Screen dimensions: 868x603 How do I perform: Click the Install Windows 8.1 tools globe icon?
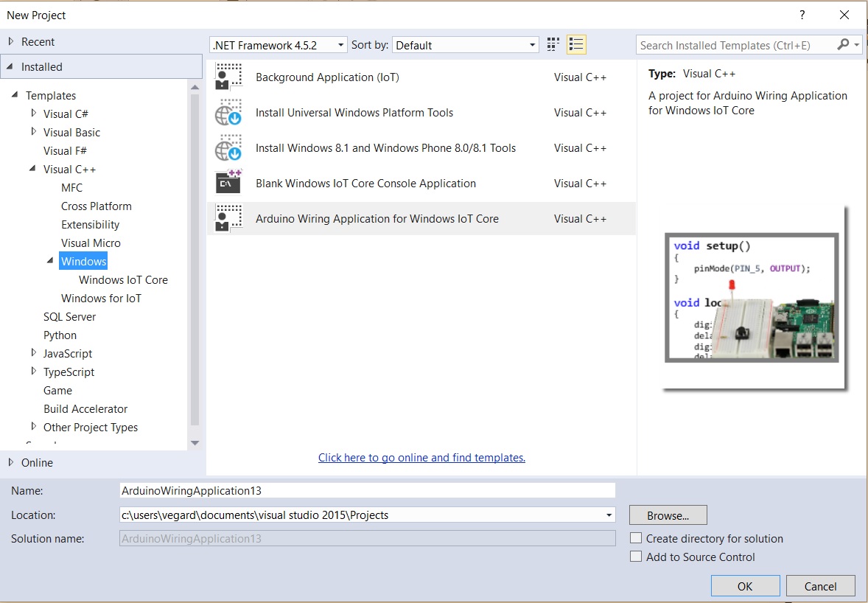pyautogui.click(x=228, y=148)
